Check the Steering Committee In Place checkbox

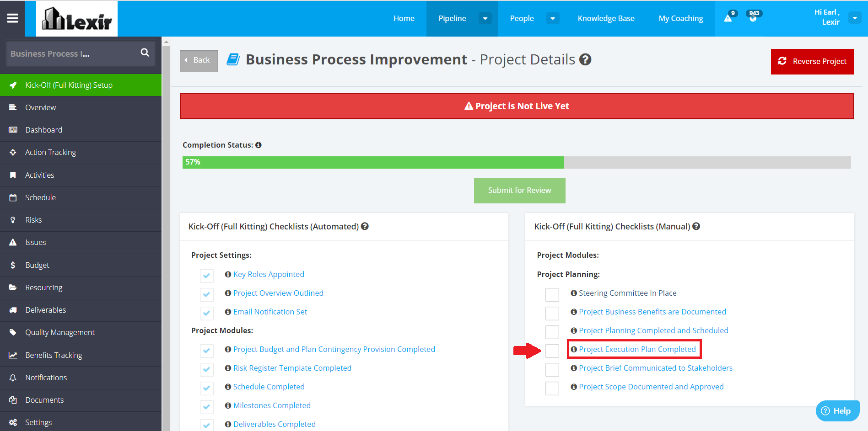coord(552,294)
